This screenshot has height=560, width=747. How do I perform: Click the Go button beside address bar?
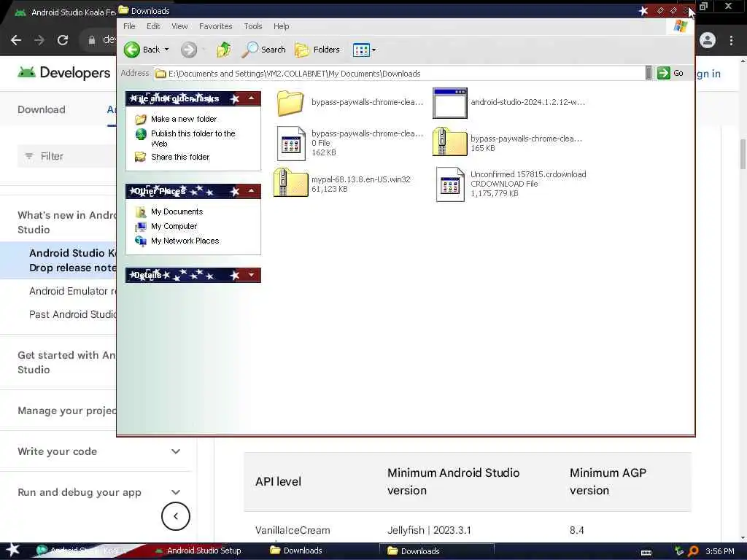pos(670,74)
